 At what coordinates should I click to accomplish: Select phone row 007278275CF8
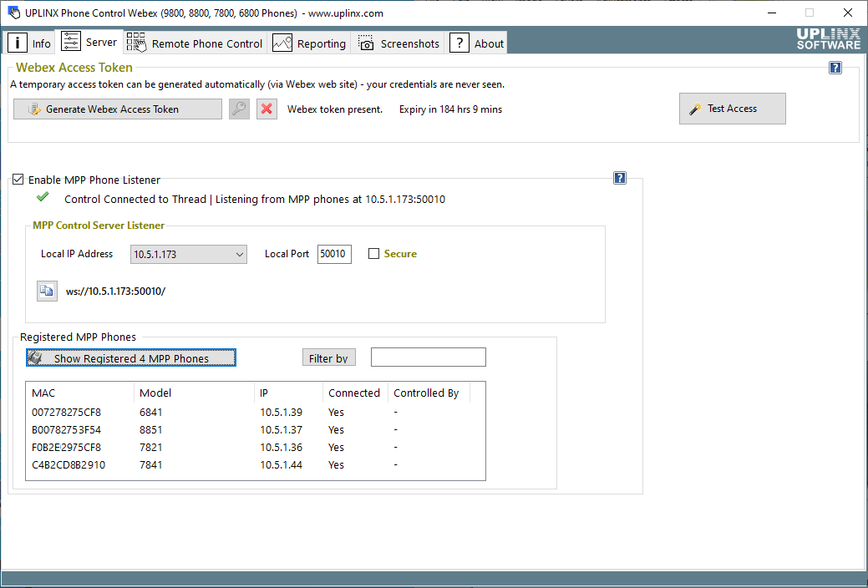255,413
